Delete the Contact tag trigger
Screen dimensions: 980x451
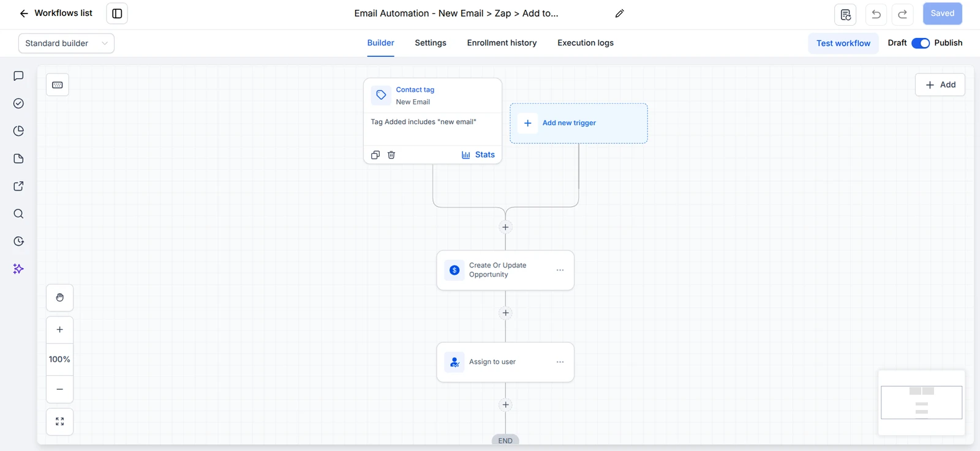tap(391, 155)
